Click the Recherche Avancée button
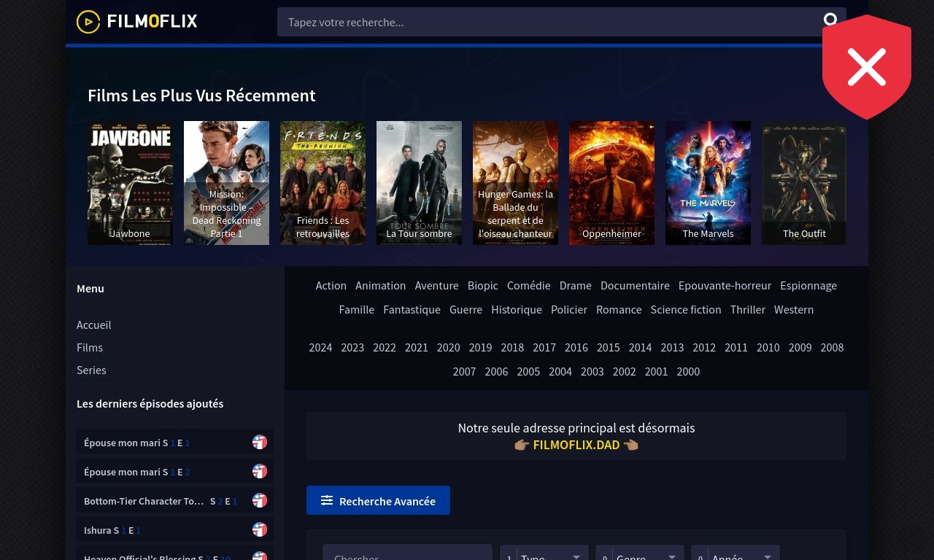934x560 pixels. click(x=378, y=500)
